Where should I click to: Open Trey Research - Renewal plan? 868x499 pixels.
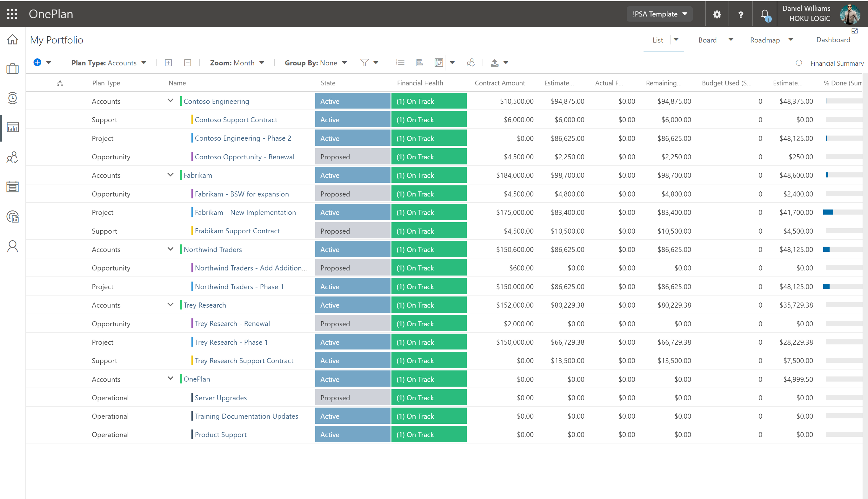[232, 324]
